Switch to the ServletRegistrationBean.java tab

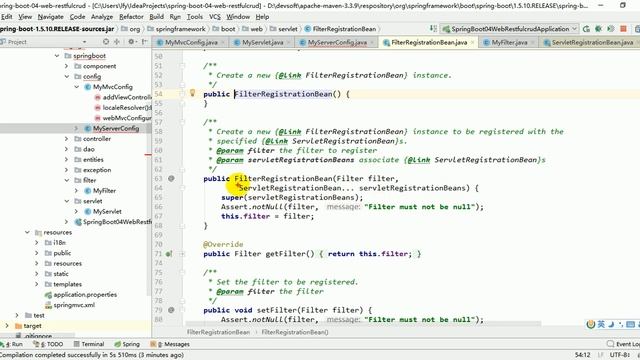588,42
